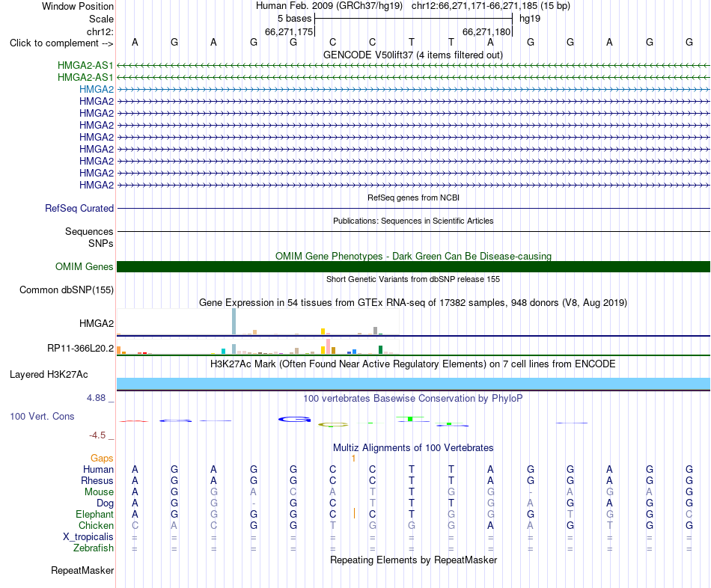Image resolution: width=711 pixels, height=588 pixels.
Task: Select the Scale label
Action: 101,19
